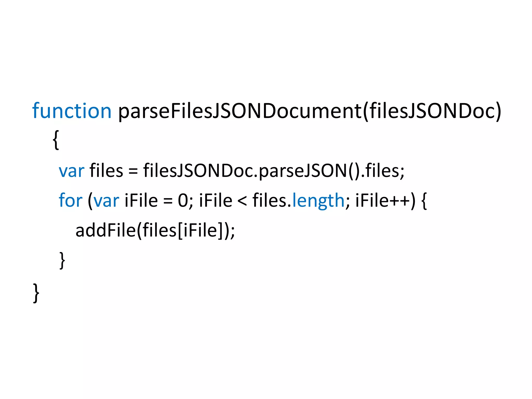Click the opening brace ending the for line
This screenshot has width=532, height=399.
click(424, 201)
